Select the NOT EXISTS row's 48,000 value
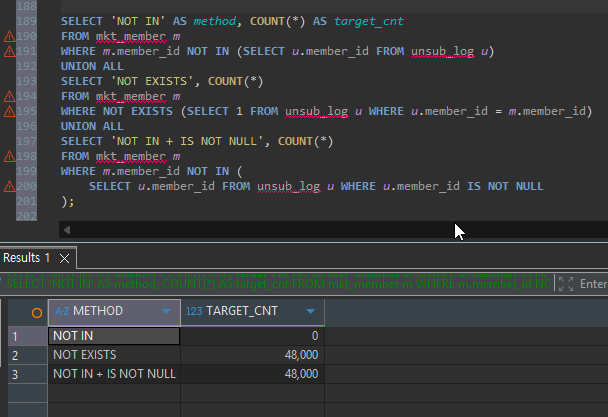Screen dimensions: 608x417 pos(252,355)
